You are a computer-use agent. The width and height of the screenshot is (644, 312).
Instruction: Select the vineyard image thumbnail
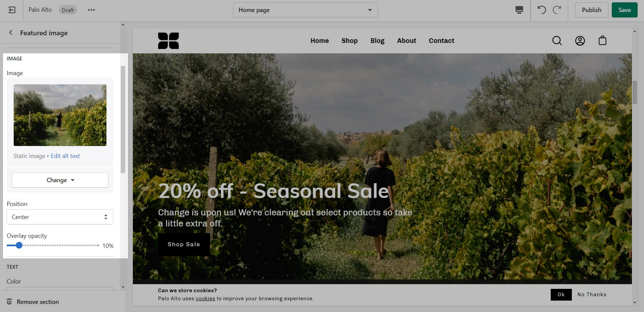[60, 115]
